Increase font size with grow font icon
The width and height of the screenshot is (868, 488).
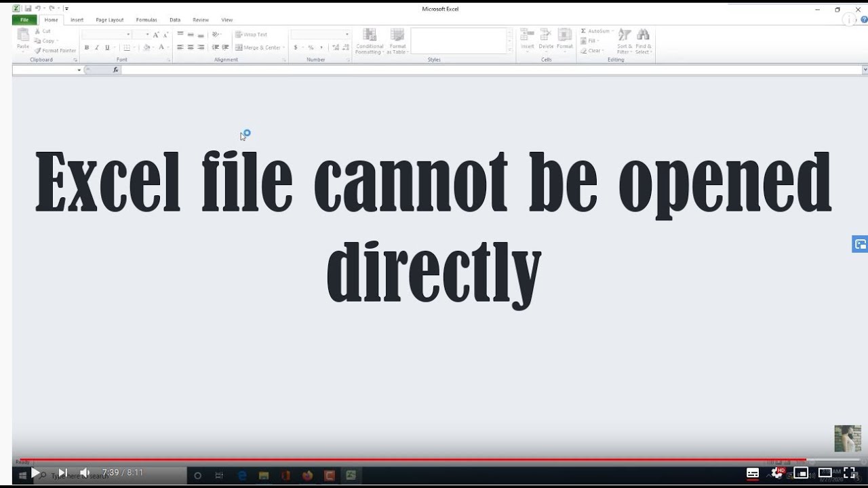click(156, 35)
